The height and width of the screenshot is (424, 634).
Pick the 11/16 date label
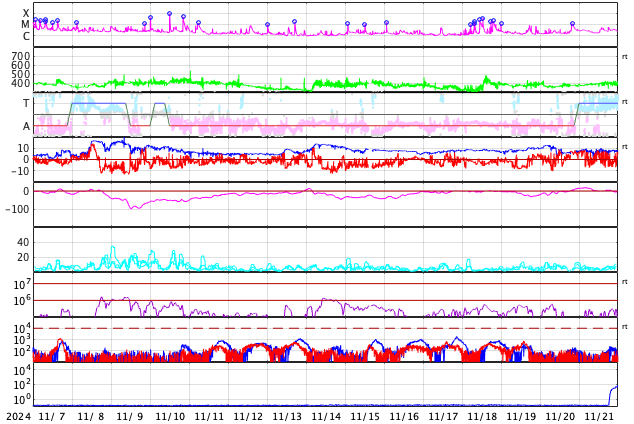pyautogui.click(x=404, y=416)
